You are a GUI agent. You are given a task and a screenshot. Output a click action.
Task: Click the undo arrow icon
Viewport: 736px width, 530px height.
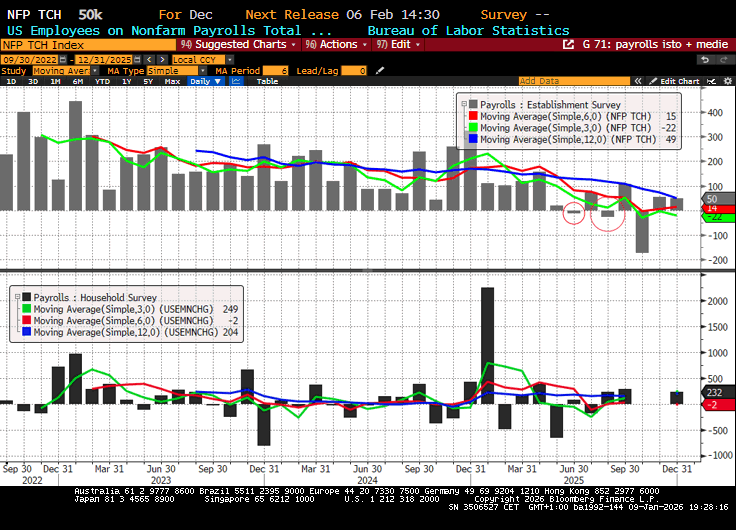point(707,59)
